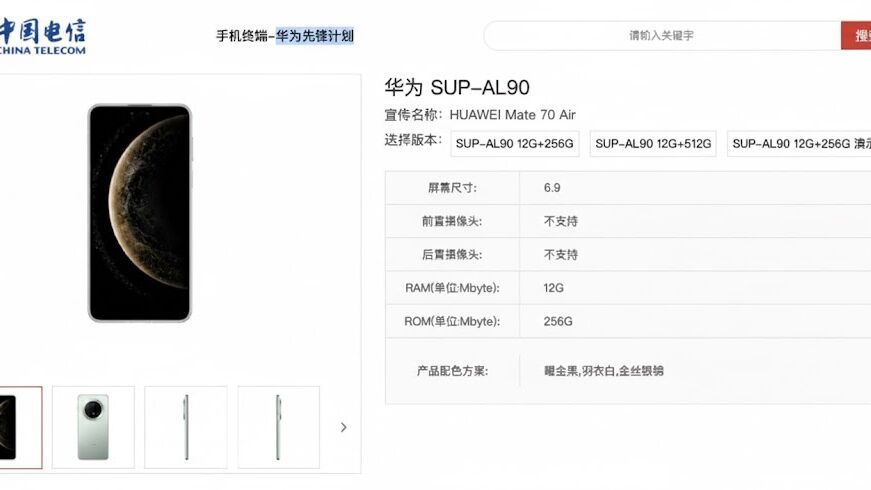
Task: Click the 手机终端 breadcrumb text
Action: tap(242, 36)
